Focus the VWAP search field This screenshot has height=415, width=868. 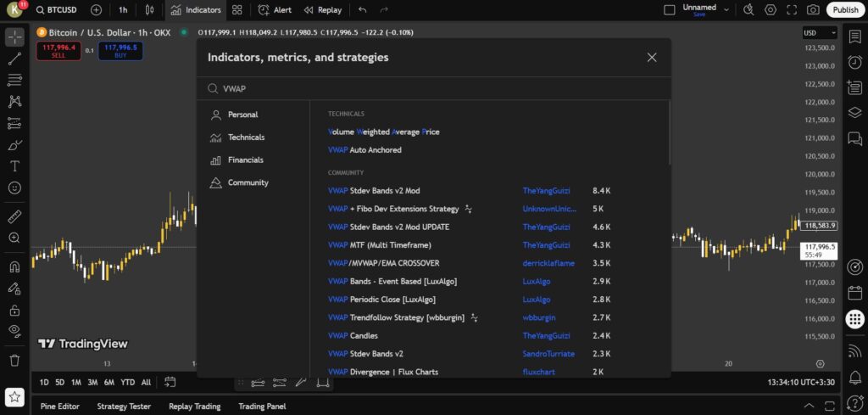coord(433,88)
